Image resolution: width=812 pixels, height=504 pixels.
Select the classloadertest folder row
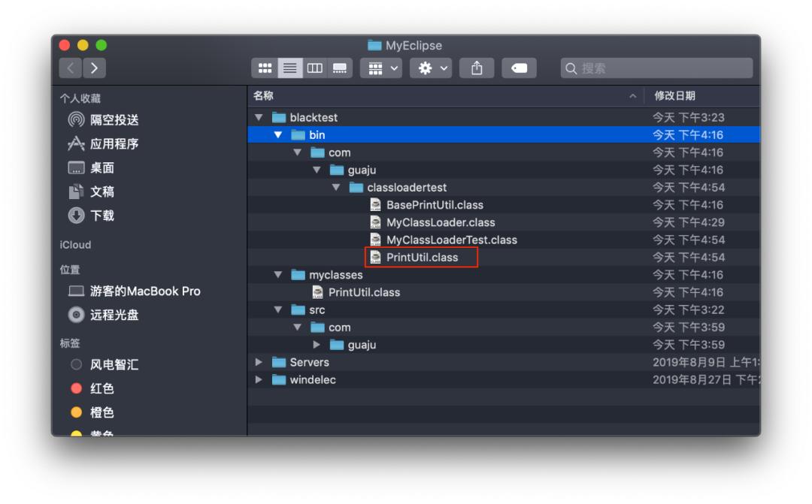tap(503, 187)
